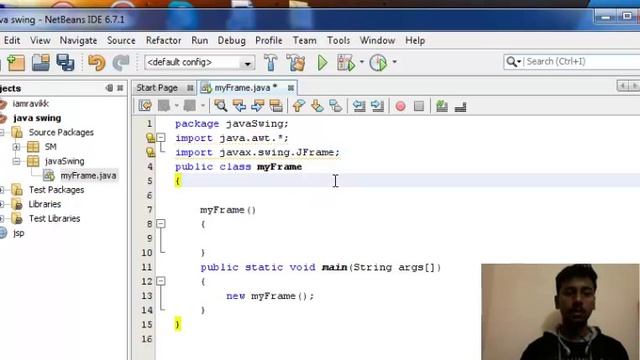Clean and Build the main project

296,62
